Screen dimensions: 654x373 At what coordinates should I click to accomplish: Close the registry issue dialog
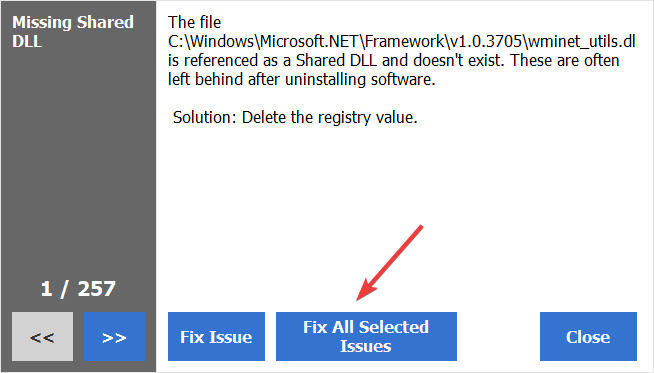[588, 336]
